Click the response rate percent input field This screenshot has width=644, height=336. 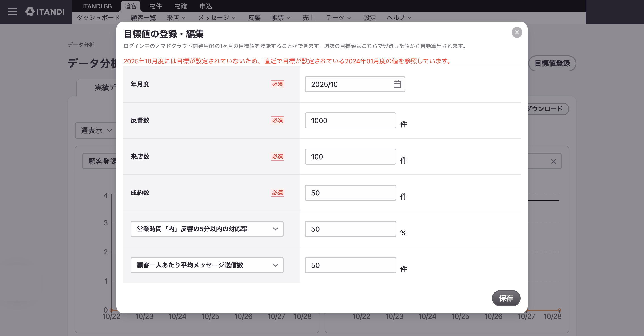(x=350, y=229)
